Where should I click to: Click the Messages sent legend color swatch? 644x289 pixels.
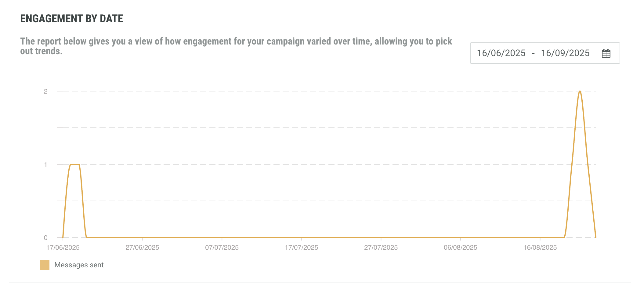[45, 265]
